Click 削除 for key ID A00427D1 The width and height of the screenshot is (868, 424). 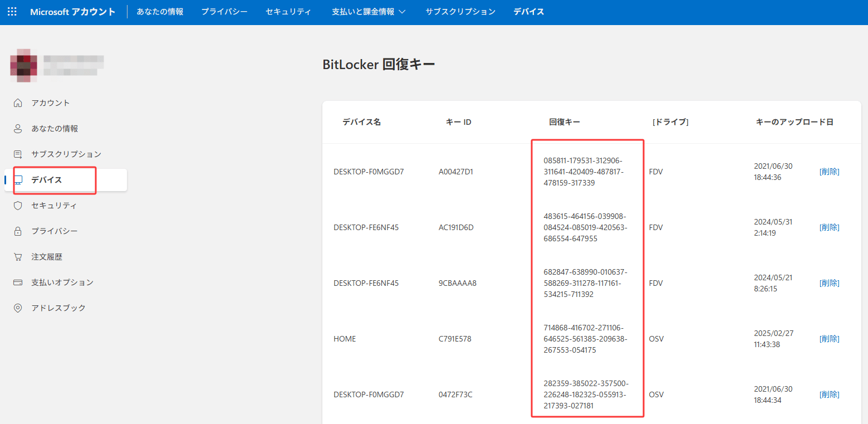click(x=830, y=171)
